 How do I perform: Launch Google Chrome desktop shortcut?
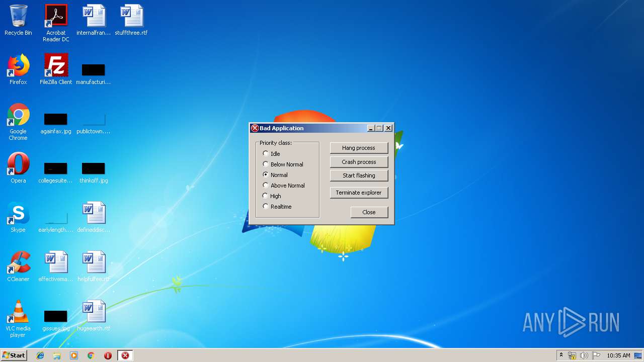(18, 122)
